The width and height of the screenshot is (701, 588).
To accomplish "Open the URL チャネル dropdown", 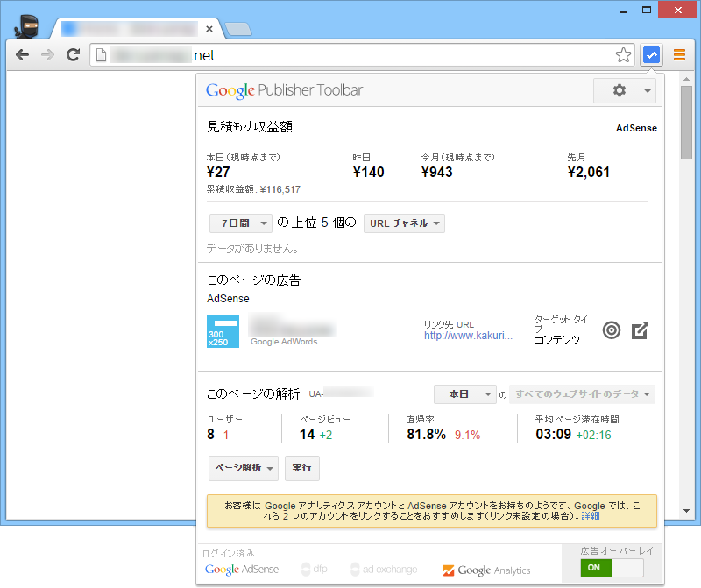I will click(x=404, y=223).
